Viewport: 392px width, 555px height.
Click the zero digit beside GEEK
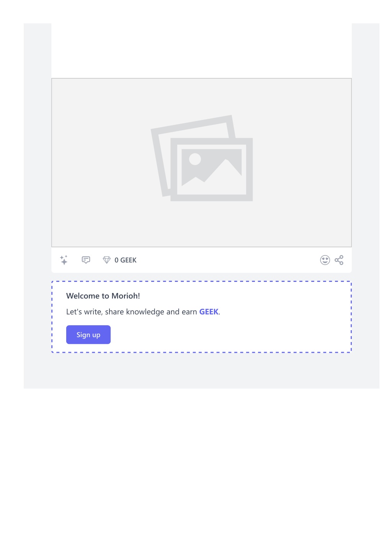[x=116, y=260]
